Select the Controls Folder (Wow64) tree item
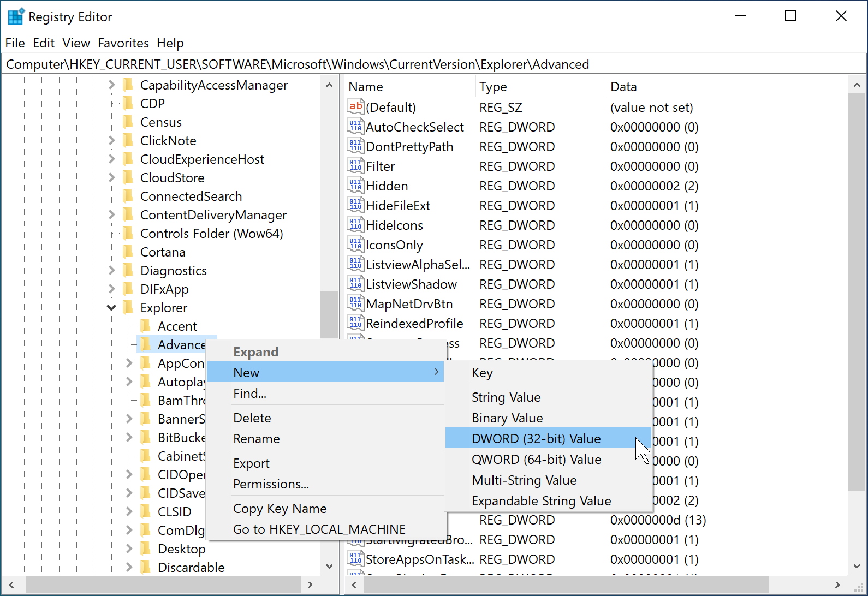Viewport: 868px width, 596px height. [x=211, y=233]
